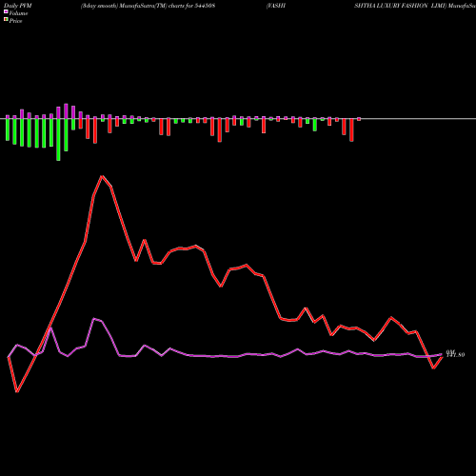The height and width of the screenshot is (476, 476).
Task: Select the 'Price' legend label
Action: click(15, 21)
